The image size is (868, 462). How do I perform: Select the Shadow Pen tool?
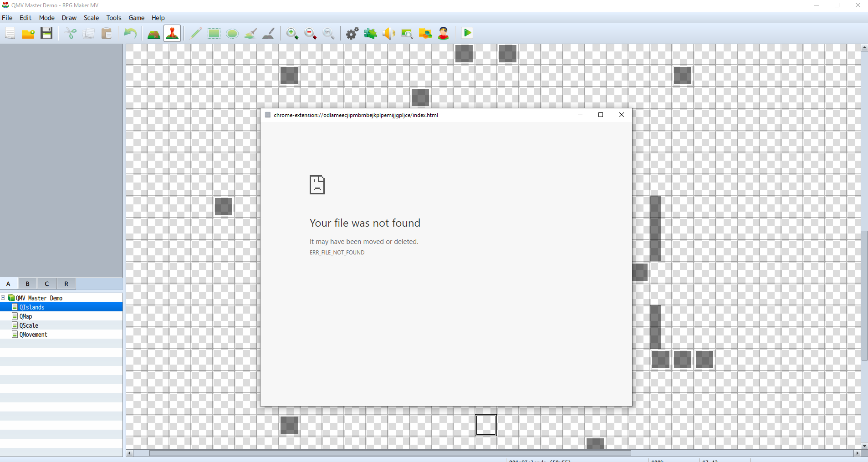[x=269, y=33]
